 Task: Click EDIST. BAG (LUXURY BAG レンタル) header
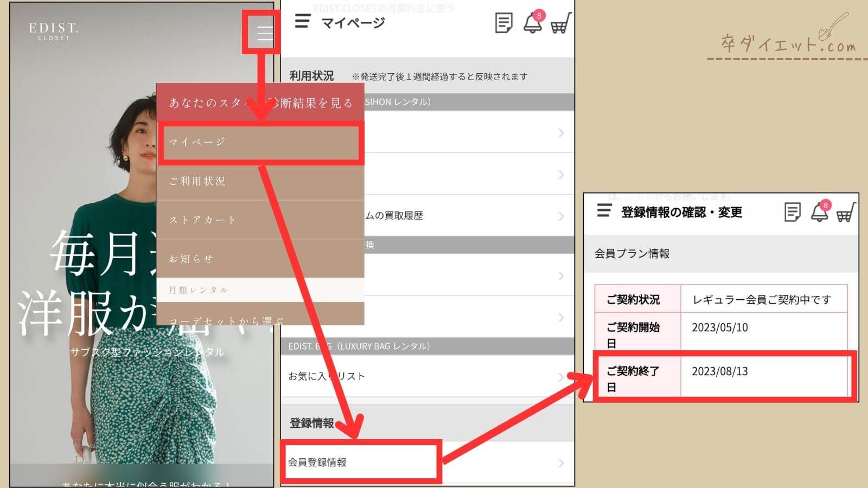point(427,346)
